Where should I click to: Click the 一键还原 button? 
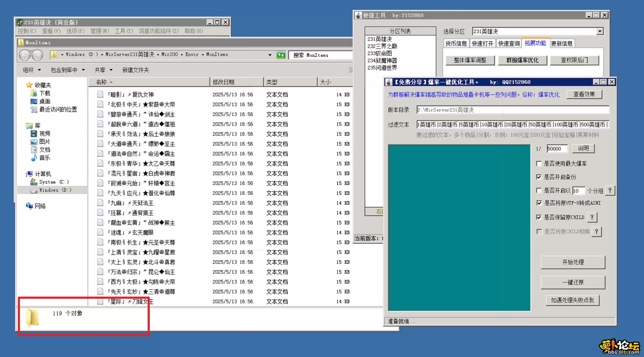(573, 282)
